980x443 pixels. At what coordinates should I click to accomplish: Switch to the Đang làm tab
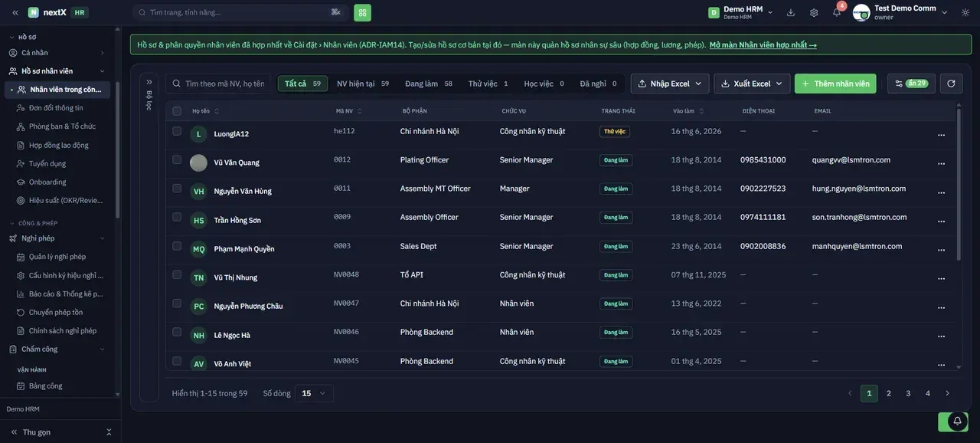[x=429, y=84]
